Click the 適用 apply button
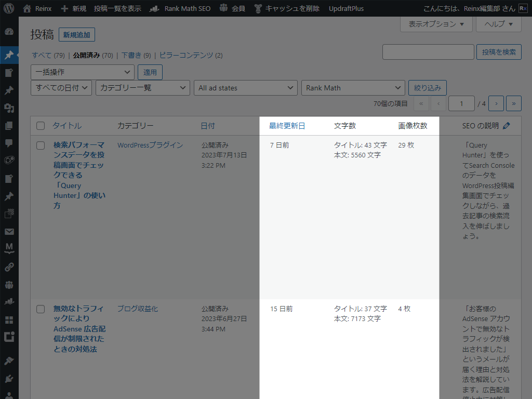The height and width of the screenshot is (399, 532). point(150,72)
